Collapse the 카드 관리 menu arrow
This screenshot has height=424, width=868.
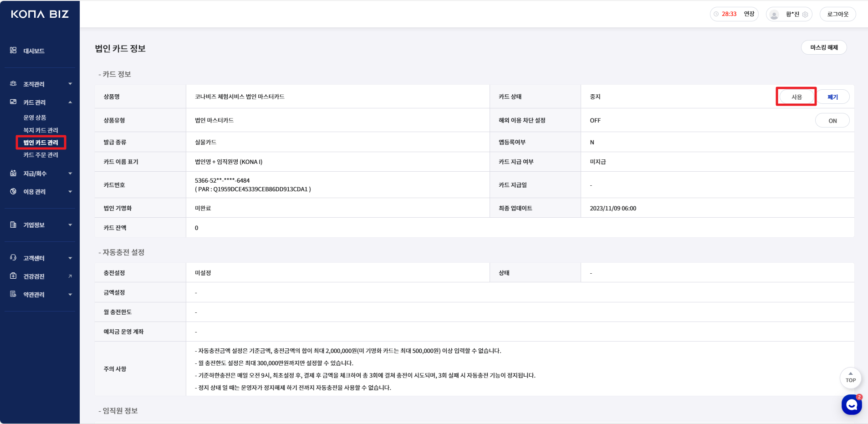coord(70,102)
